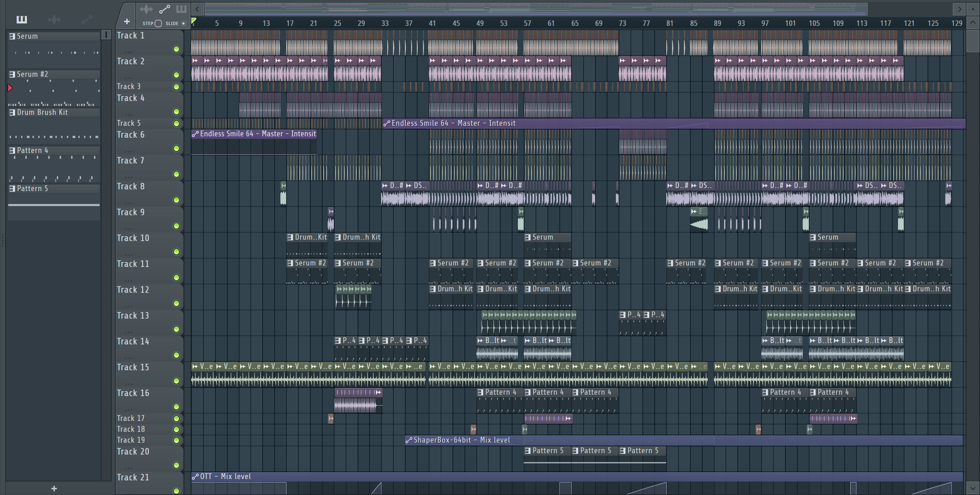
Task: Click the horizontal timeline overview scrollbar
Action: point(536,9)
